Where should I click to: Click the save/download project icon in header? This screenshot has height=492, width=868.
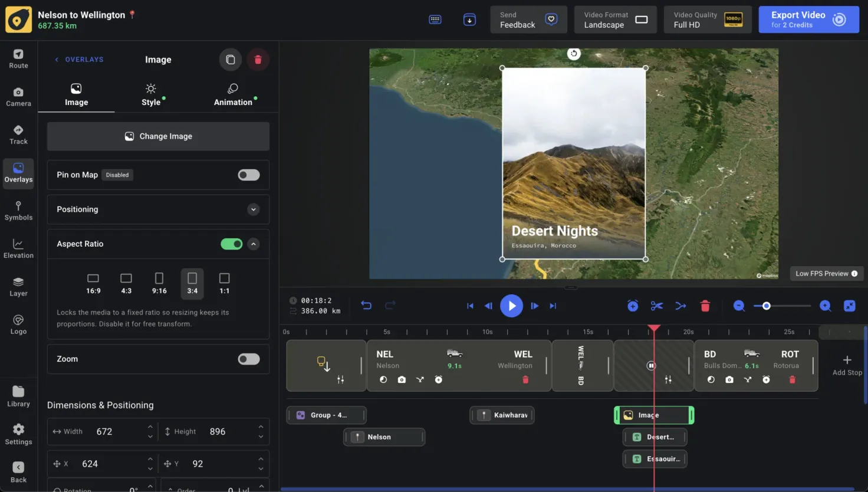[469, 19]
